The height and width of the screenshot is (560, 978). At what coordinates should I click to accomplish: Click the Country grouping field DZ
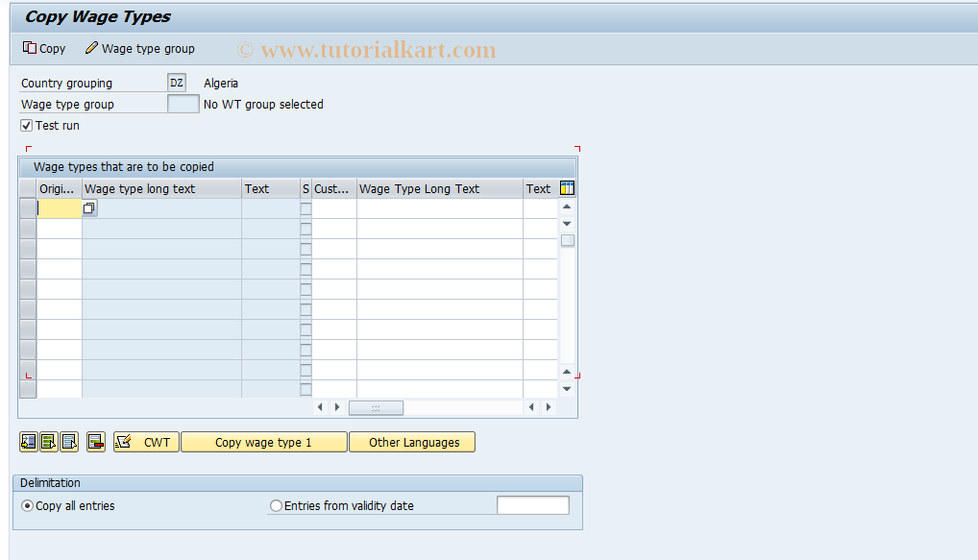click(177, 83)
